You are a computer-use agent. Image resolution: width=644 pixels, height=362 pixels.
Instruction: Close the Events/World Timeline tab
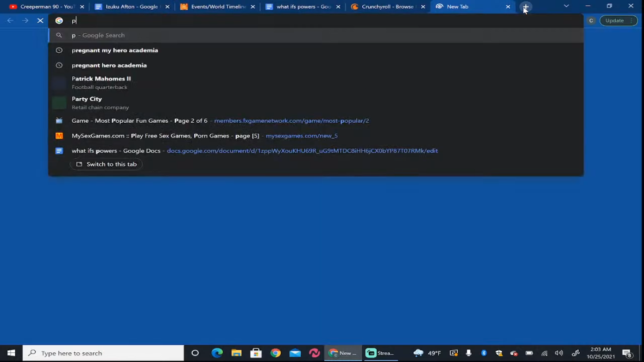click(x=253, y=7)
